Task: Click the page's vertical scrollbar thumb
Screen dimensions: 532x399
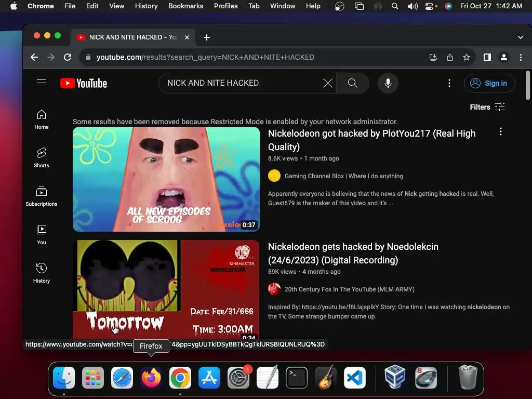Action: (528, 85)
